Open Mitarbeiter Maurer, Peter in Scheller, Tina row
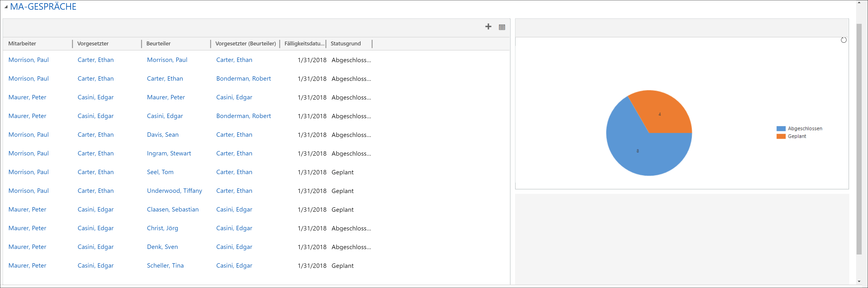 tap(27, 265)
